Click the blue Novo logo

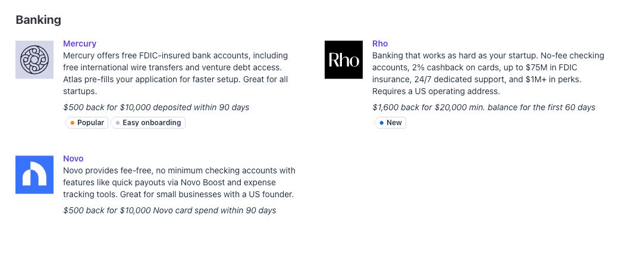pos(34,174)
